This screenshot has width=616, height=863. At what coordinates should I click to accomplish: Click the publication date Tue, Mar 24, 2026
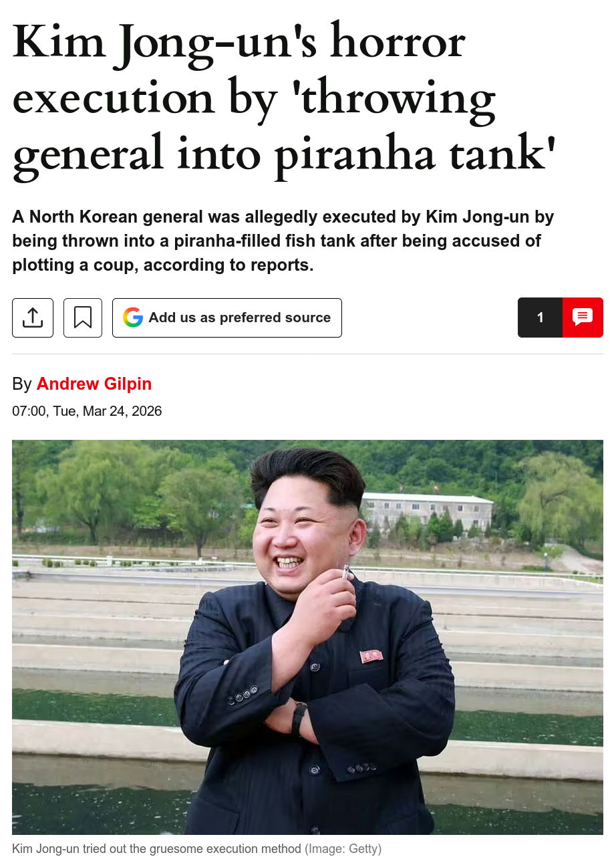coord(108,410)
